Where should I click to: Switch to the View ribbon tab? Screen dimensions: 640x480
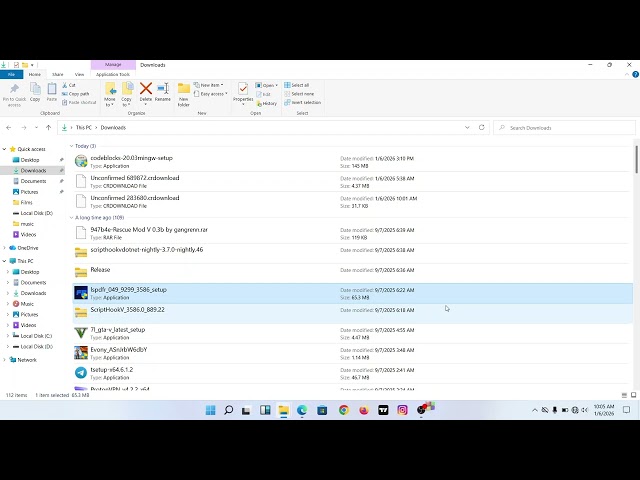(79, 74)
